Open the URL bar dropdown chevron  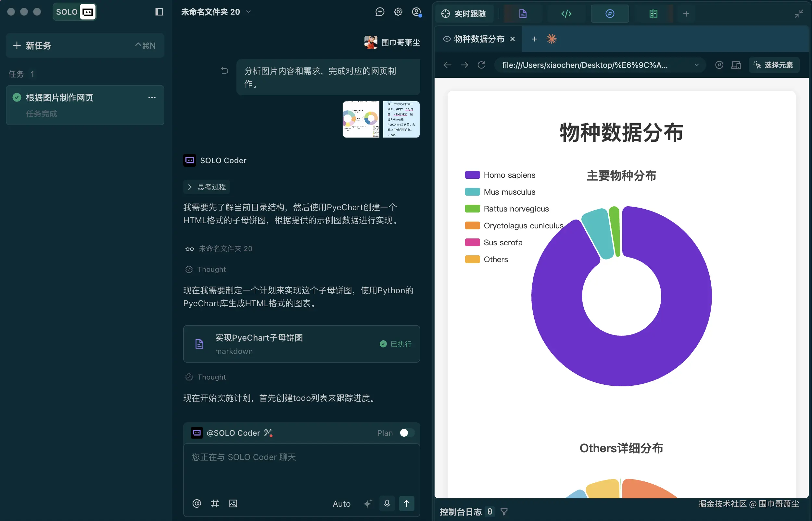click(696, 65)
